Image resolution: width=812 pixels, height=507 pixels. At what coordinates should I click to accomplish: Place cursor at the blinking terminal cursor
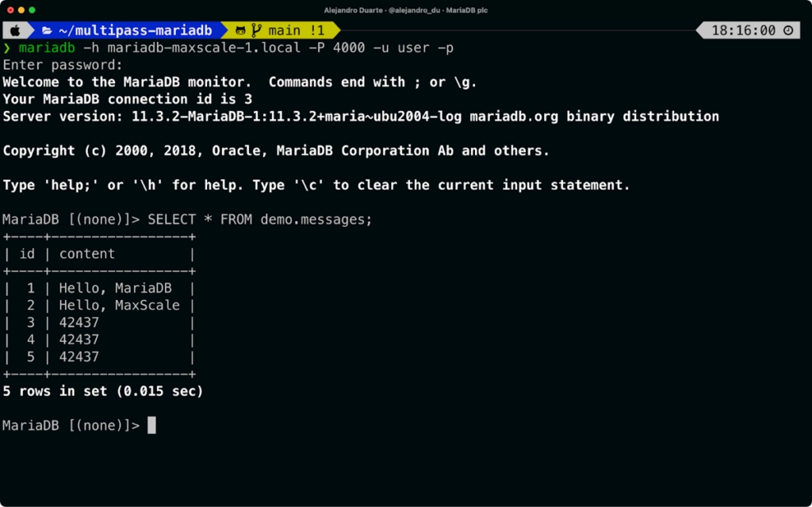[151, 424]
